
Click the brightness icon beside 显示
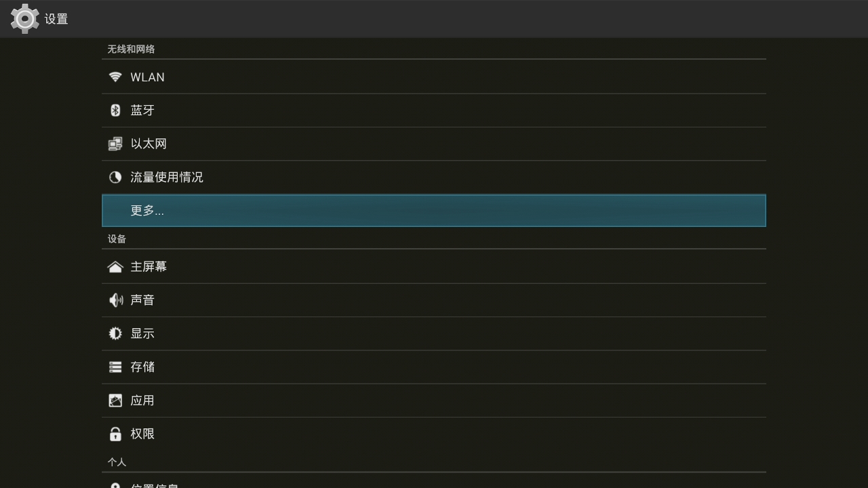tap(115, 333)
